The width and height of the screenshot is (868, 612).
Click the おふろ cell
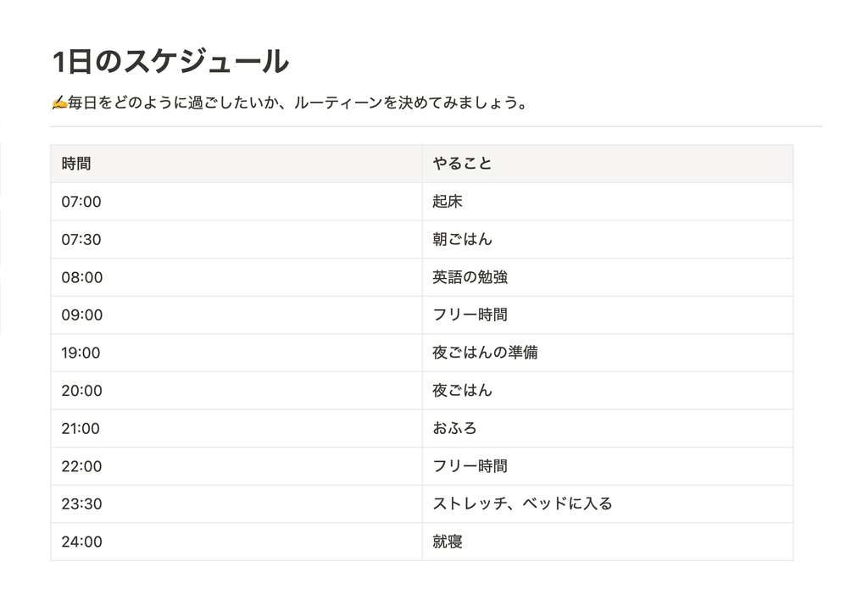pos(607,428)
